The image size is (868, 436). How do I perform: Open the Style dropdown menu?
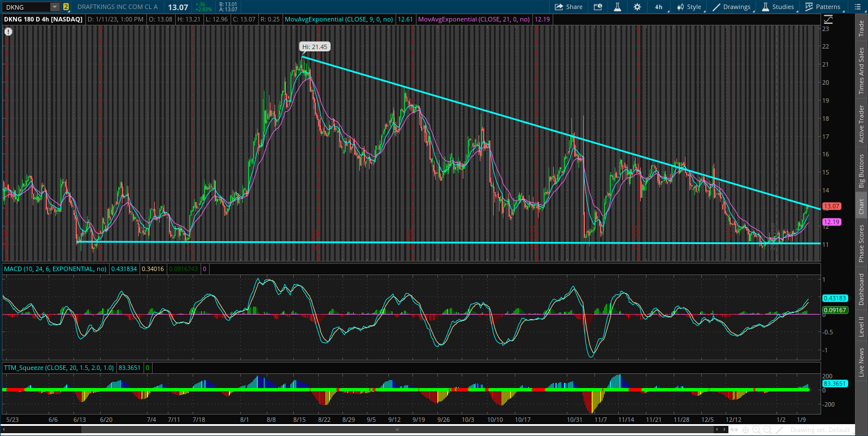[x=688, y=7]
